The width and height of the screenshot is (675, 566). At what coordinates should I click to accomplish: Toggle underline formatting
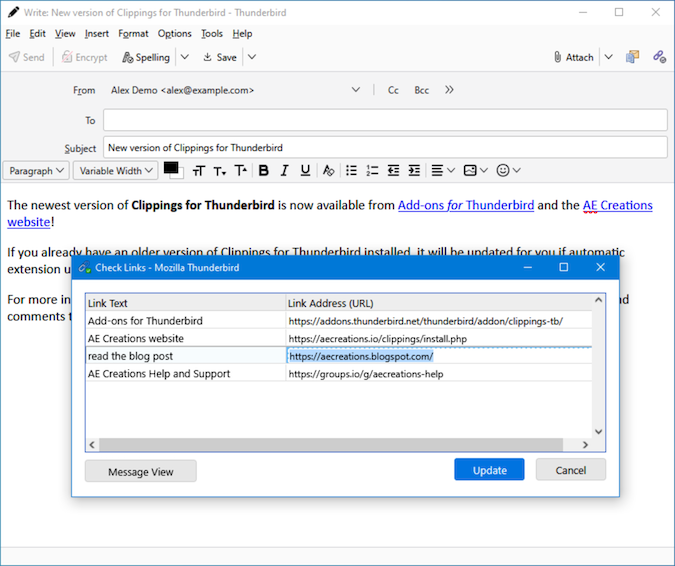tap(305, 171)
